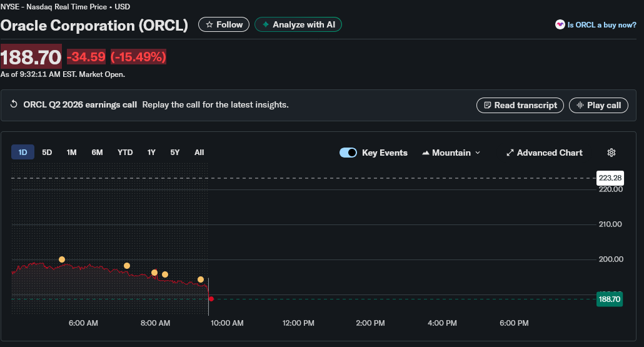Click Play call button
The width and height of the screenshot is (644, 347).
(598, 105)
